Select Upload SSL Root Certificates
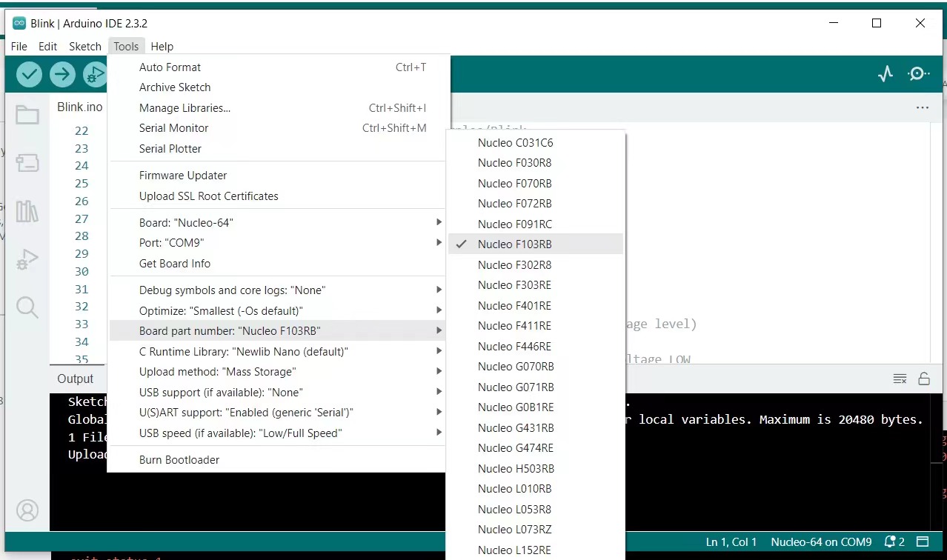The image size is (947, 560). [278, 196]
